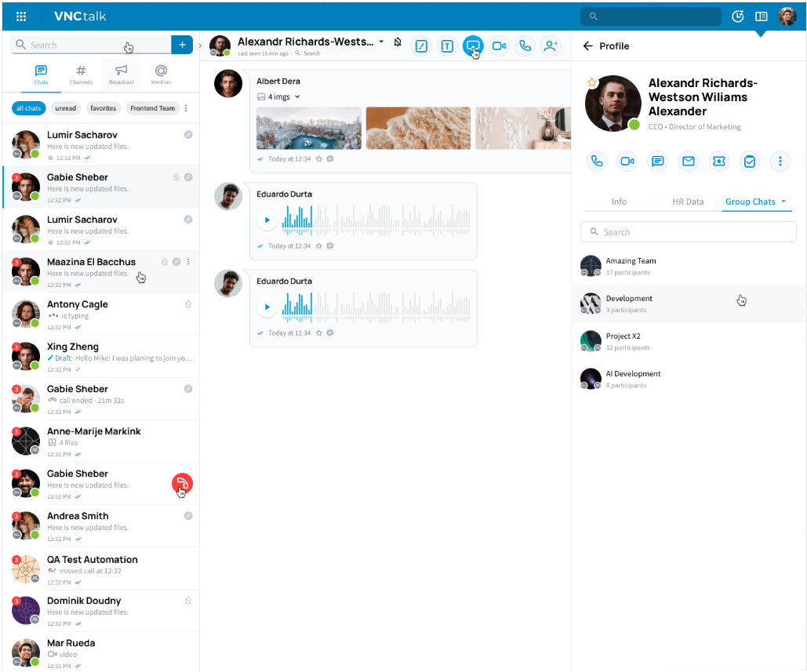Viewport: 807px width, 672px height.
Task: Enable the unread chats filter
Action: click(66, 108)
